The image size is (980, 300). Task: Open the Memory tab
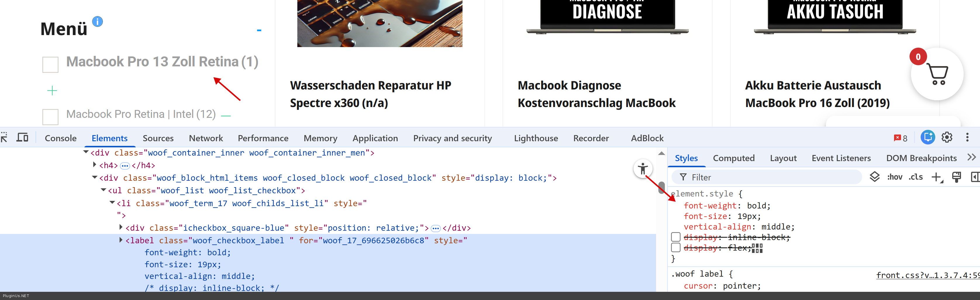[320, 138]
